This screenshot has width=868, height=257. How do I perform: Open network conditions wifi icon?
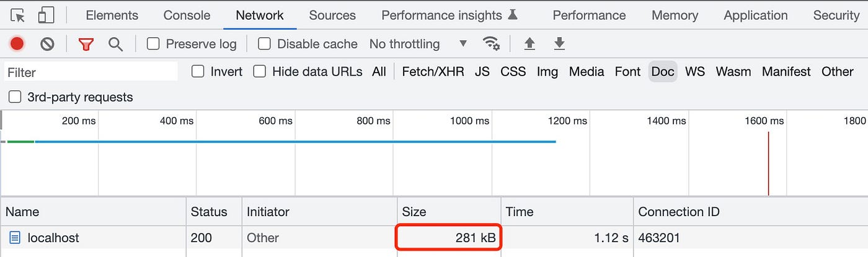click(491, 44)
